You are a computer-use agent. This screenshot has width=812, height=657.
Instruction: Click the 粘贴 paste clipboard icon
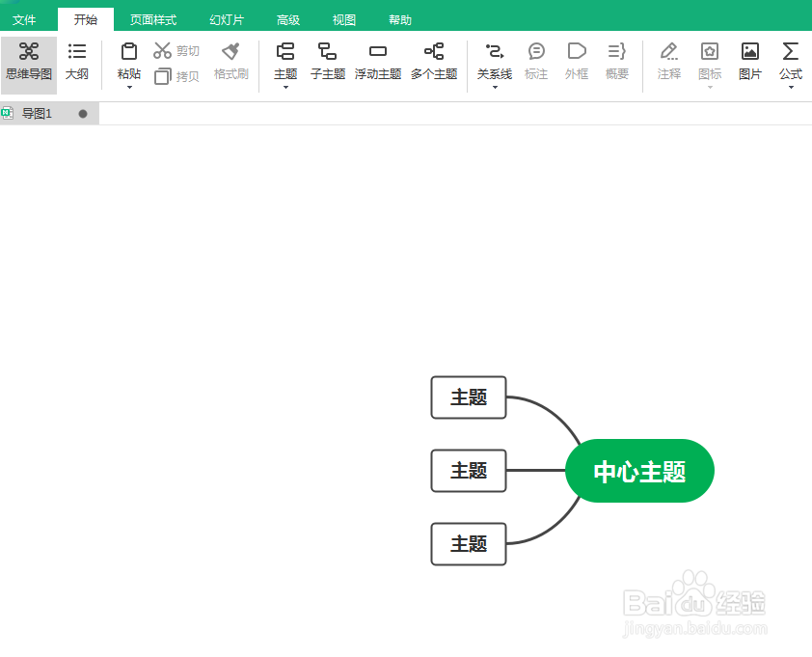click(129, 51)
